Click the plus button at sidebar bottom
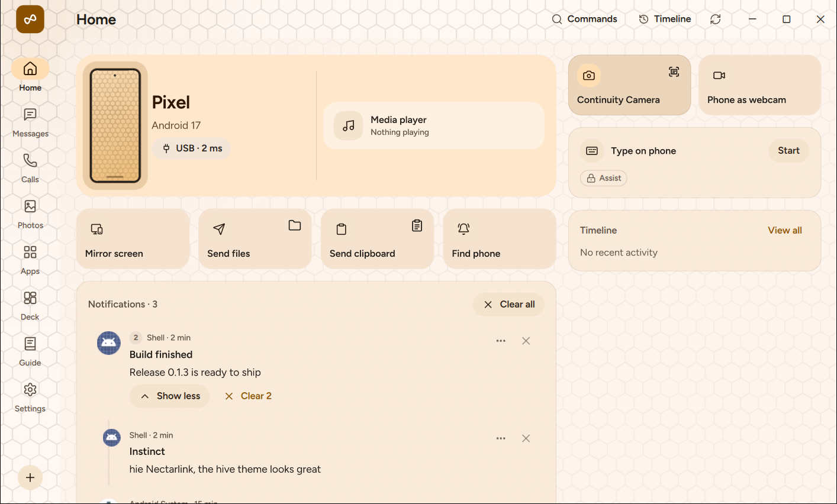Viewport: 837px width, 504px height. tap(30, 477)
